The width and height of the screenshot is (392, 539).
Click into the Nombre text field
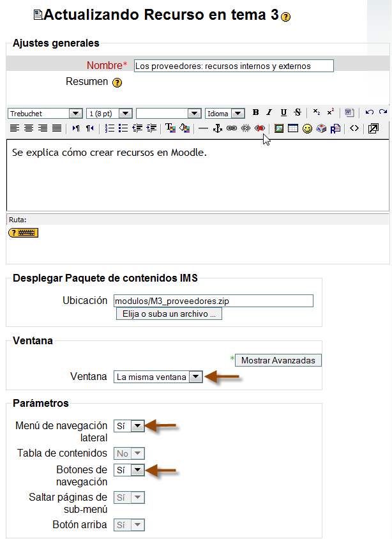[x=233, y=66]
